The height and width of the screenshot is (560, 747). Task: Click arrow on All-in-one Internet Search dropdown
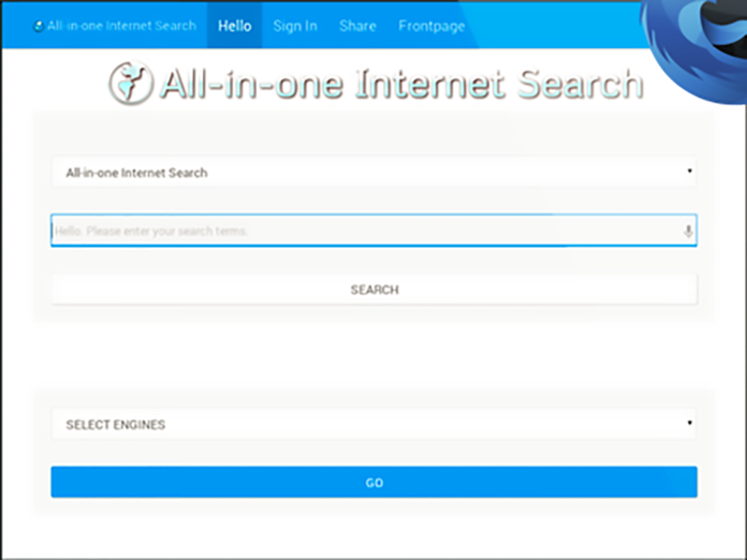tap(689, 172)
